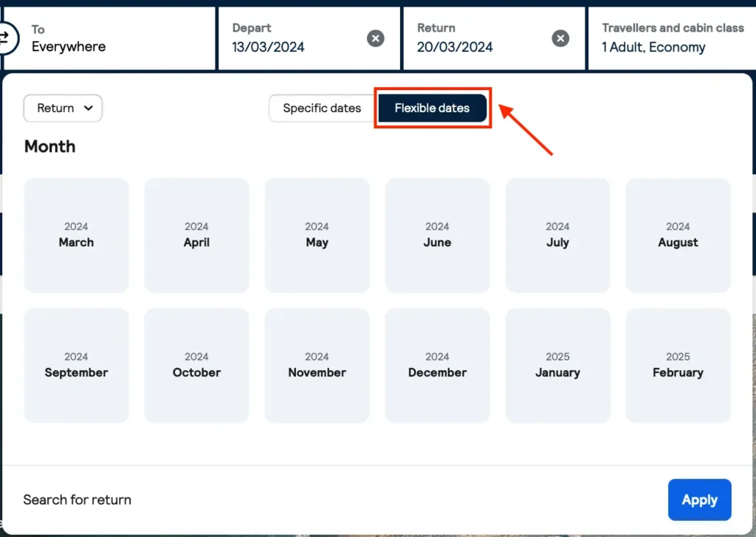Select October 2024 as travel month

[x=196, y=365]
